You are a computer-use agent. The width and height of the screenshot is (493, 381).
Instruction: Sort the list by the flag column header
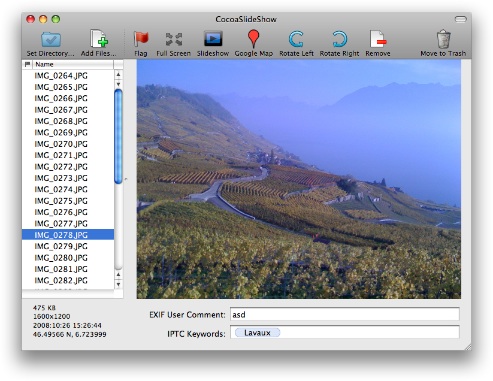click(x=27, y=64)
